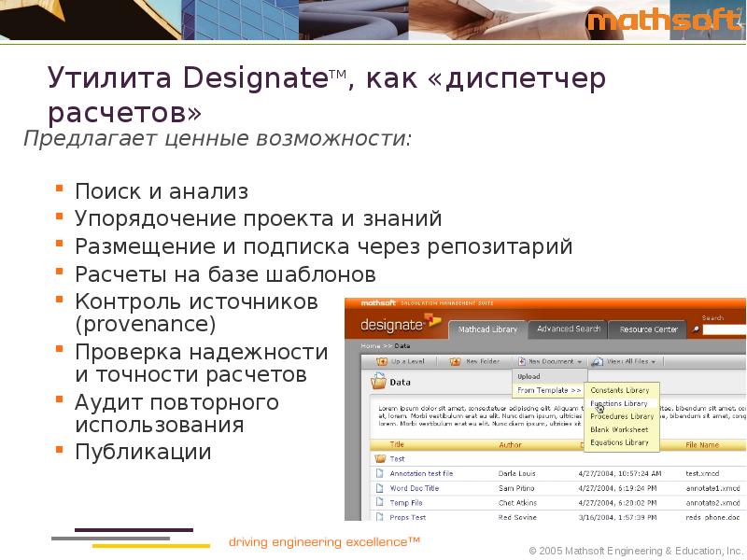Click the Up a Level folder icon
The height and width of the screenshot is (560, 747).
(381, 361)
